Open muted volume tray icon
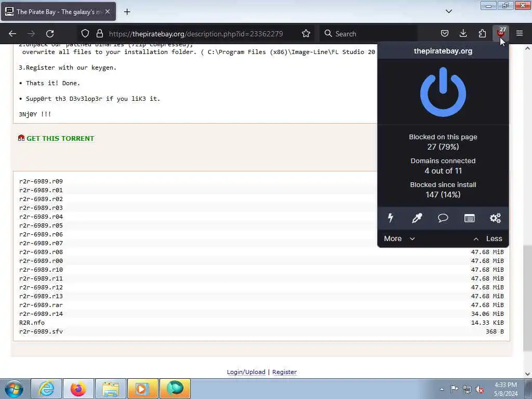Image resolution: width=532 pixels, height=399 pixels. (480, 389)
